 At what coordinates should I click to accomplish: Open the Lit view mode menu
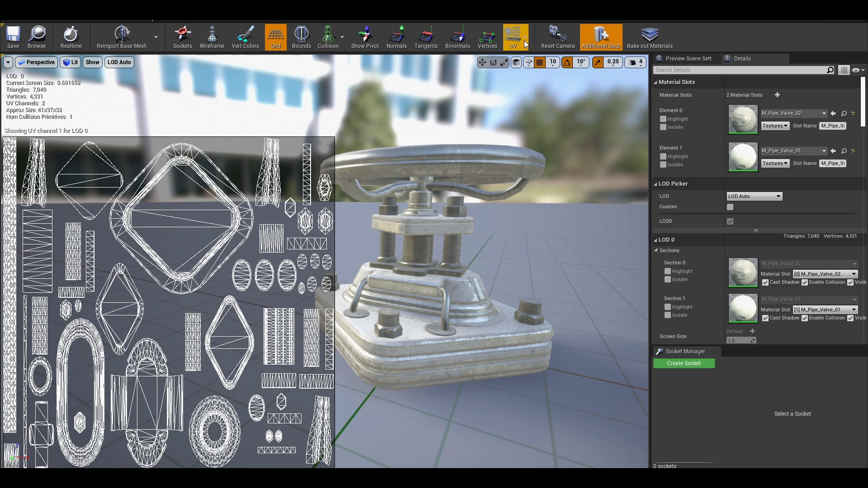pos(70,62)
